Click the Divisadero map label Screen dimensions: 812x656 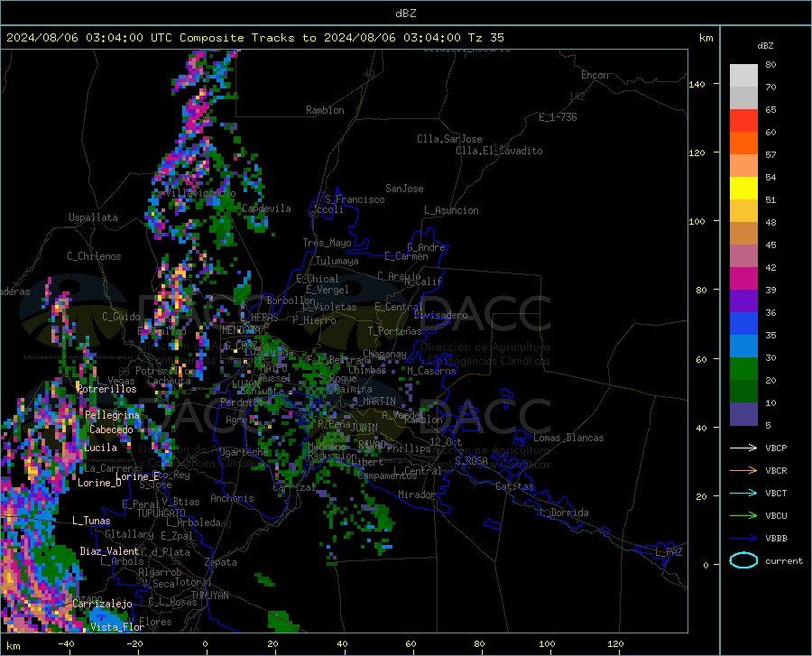(x=440, y=315)
